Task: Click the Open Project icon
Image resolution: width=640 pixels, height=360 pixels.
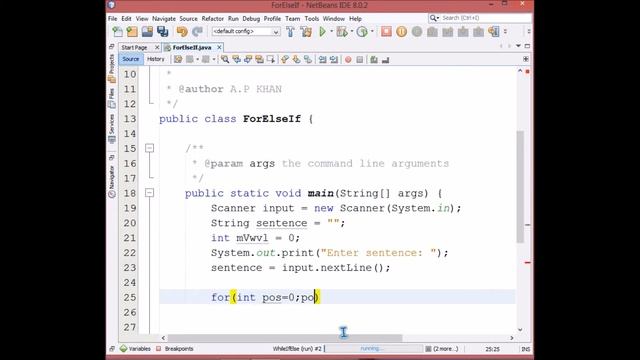Action: [147, 31]
